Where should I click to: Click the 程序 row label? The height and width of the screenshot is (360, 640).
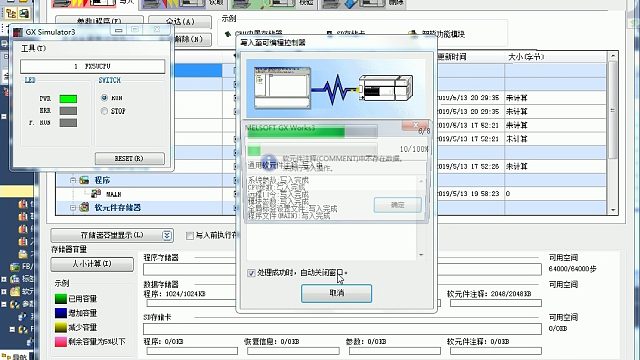[102, 180]
